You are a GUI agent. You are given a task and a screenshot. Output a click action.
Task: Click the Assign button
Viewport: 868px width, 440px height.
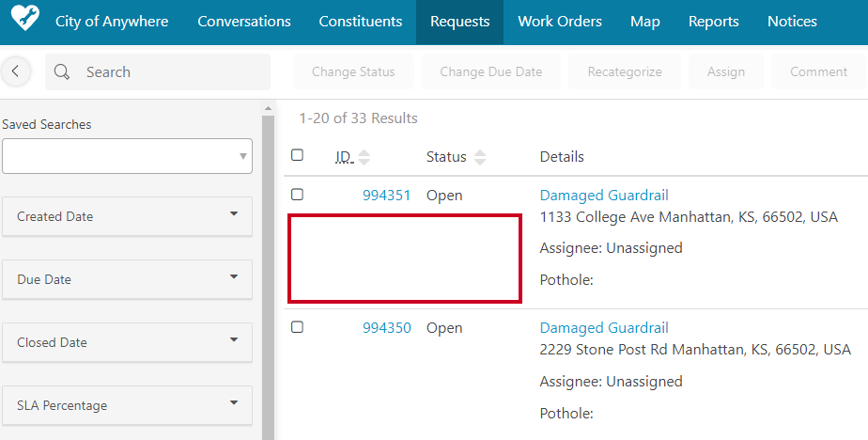click(726, 71)
